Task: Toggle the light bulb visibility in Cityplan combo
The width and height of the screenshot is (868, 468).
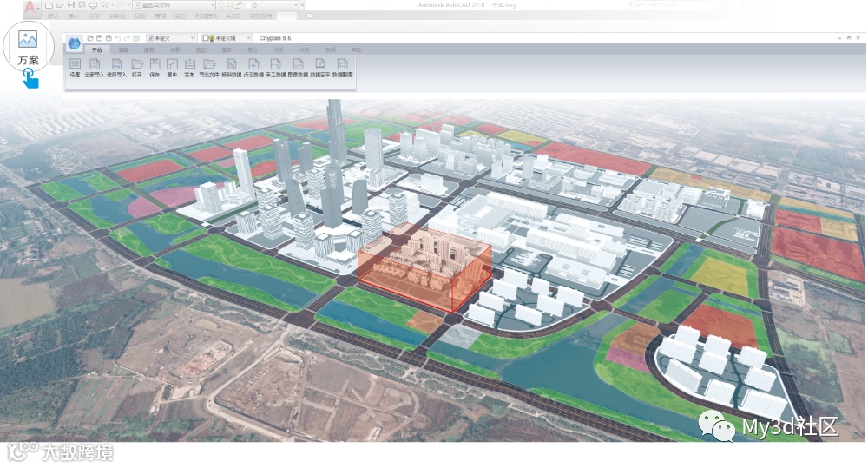Action: click(x=212, y=37)
